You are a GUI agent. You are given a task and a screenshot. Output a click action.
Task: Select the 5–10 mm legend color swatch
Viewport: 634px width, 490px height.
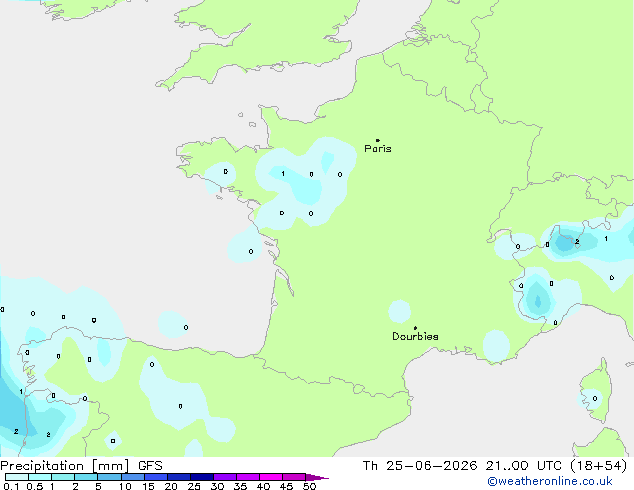pos(109,477)
